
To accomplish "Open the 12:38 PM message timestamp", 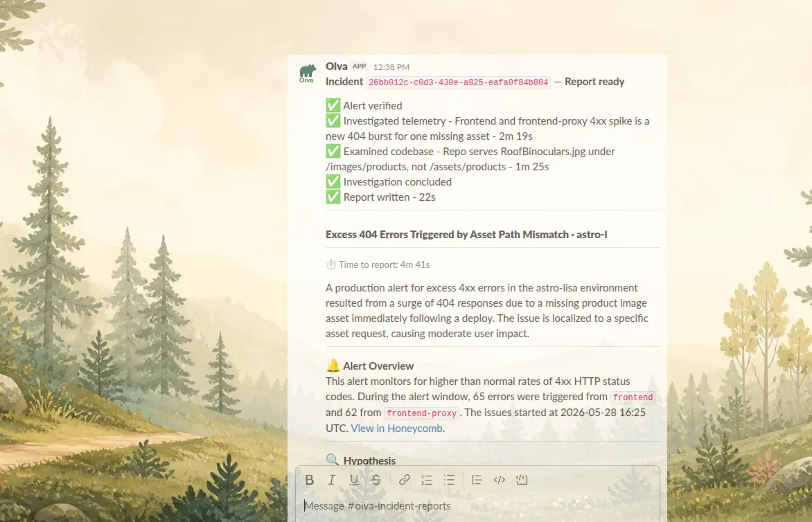I will [x=391, y=66].
